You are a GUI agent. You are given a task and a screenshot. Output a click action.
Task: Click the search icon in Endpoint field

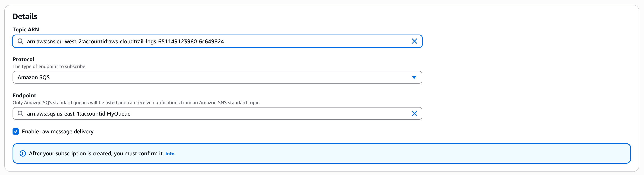point(21,114)
